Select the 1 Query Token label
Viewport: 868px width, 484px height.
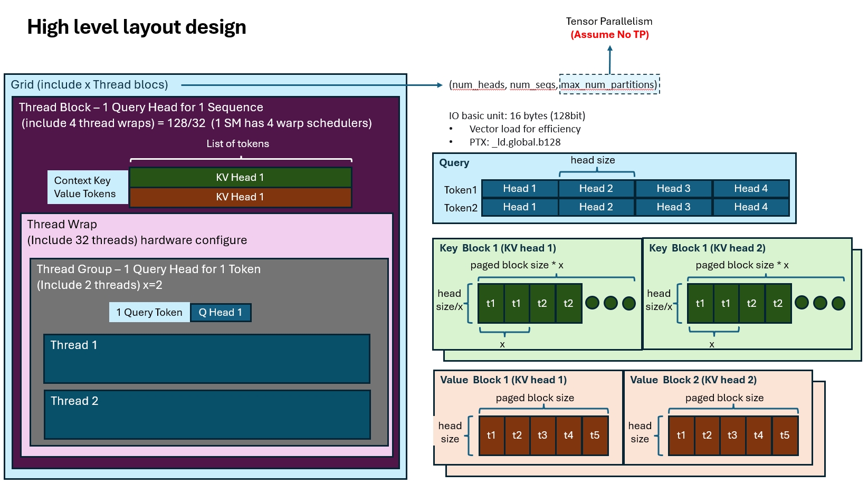pyautogui.click(x=149, y=313)
